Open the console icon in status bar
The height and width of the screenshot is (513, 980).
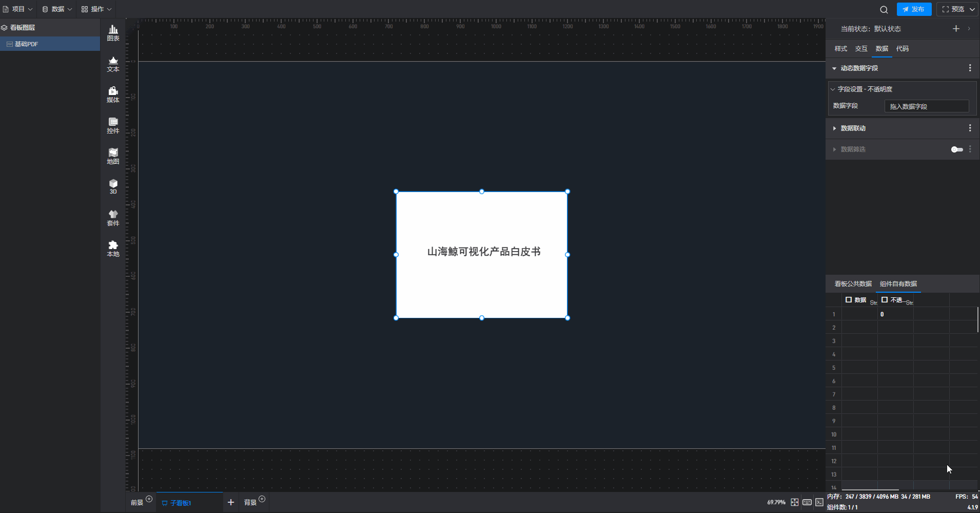coord(819,502)
